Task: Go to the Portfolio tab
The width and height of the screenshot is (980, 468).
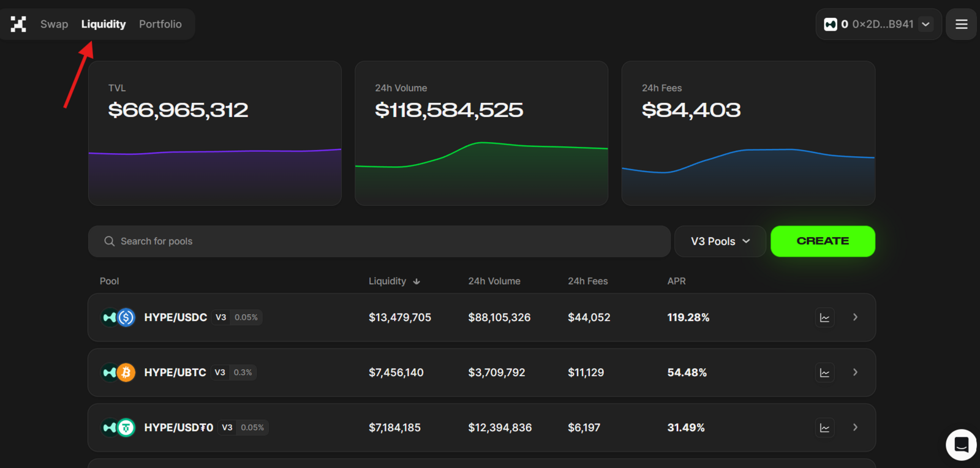Action: click(x=160, y=25)
